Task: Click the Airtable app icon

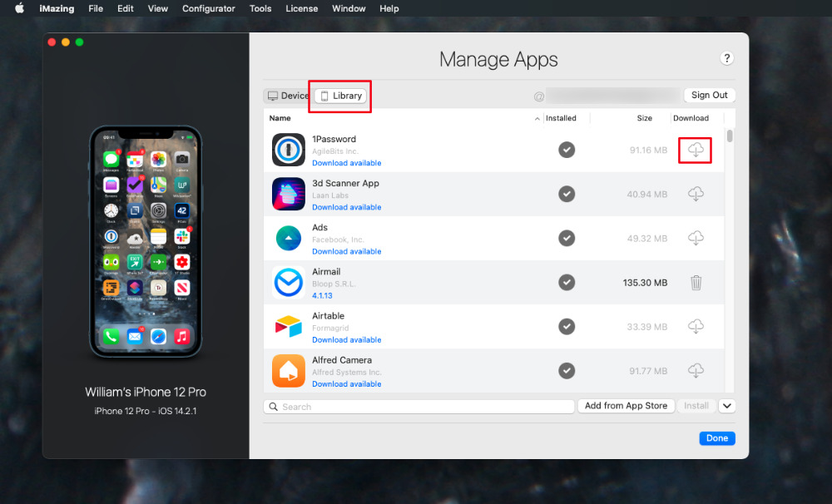Action: point(289,326)
